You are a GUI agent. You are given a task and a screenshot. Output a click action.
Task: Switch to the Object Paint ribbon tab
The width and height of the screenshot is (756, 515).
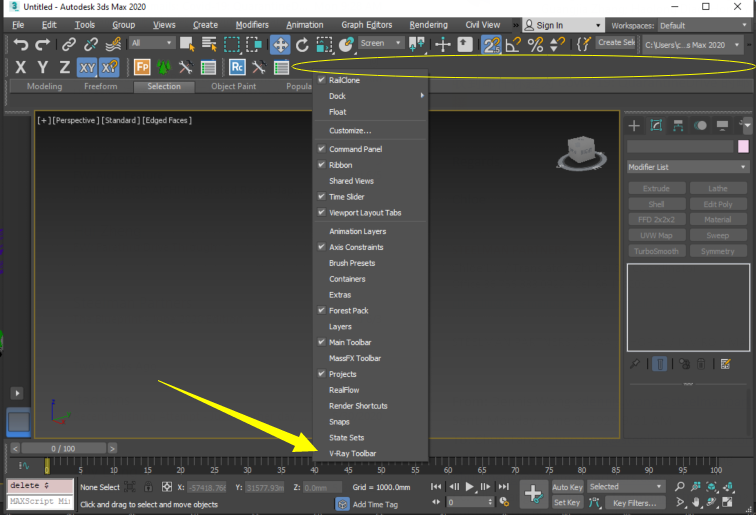[233, 86]
